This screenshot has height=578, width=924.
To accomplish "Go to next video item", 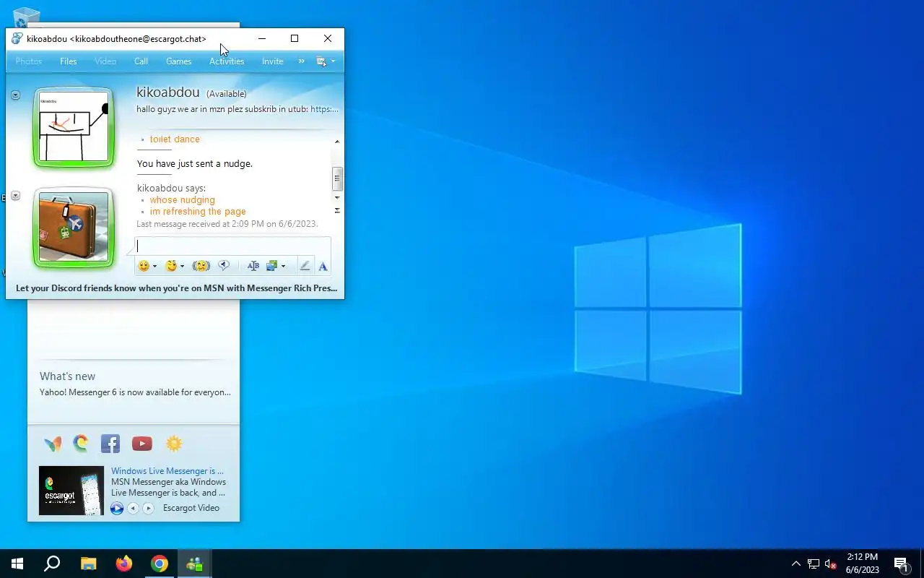I will (148, 509).
